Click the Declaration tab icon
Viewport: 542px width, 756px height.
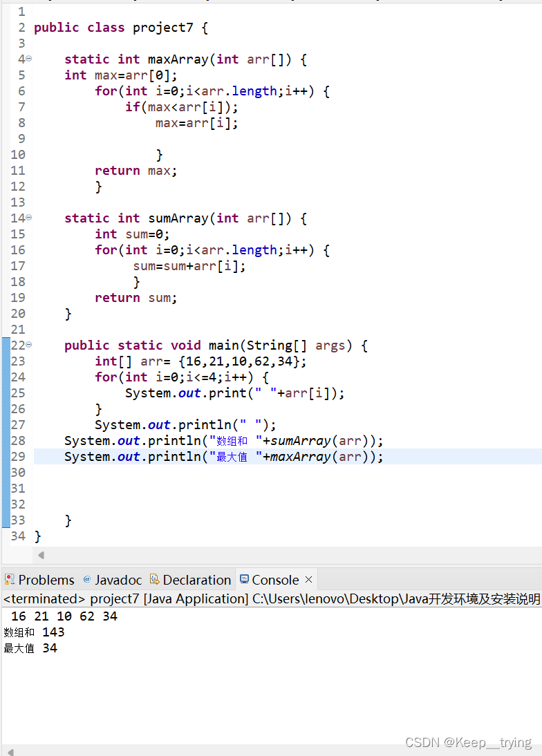[154, 579]
